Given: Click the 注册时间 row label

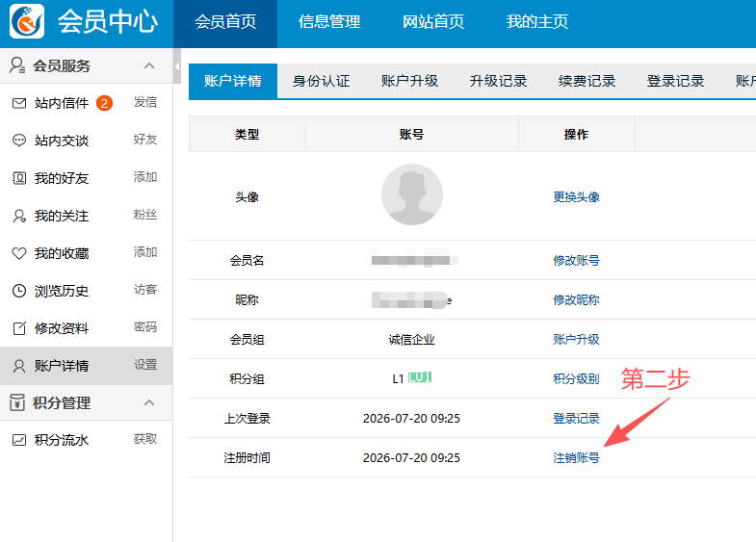Looking at the screenshot, I should pos(247,458).
